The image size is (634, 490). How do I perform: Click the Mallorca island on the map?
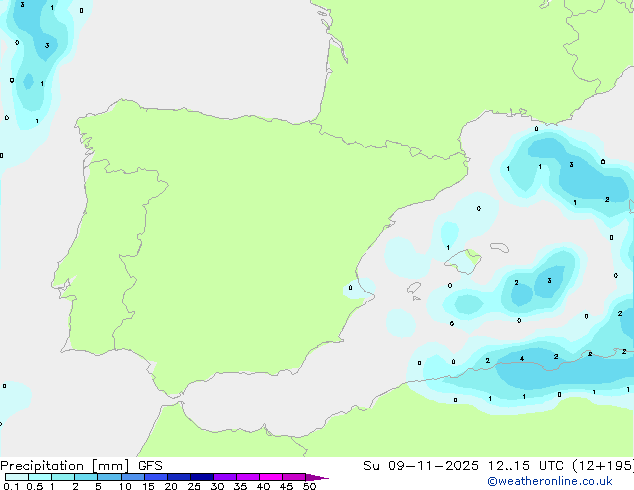(x=463, y=261)
